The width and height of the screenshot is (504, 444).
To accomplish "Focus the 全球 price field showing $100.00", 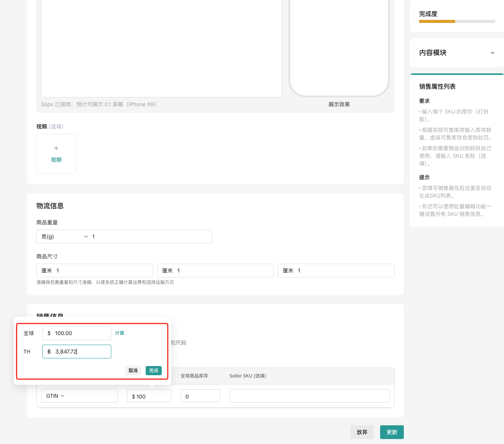I will point(80,333).
